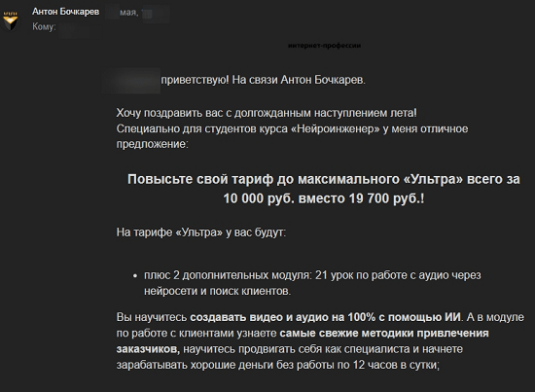Click bold text 'самые свежие методики привлечения'

(x=384, y=334)
